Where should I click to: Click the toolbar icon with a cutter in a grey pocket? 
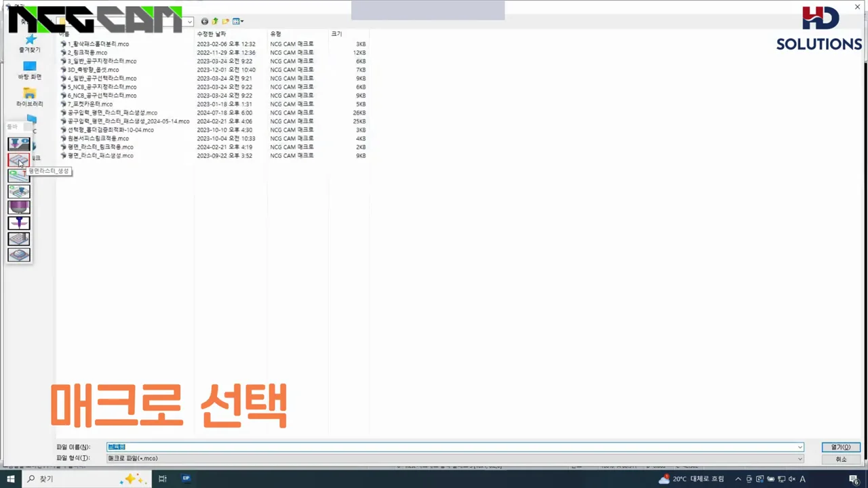click(x=19, y=239)
